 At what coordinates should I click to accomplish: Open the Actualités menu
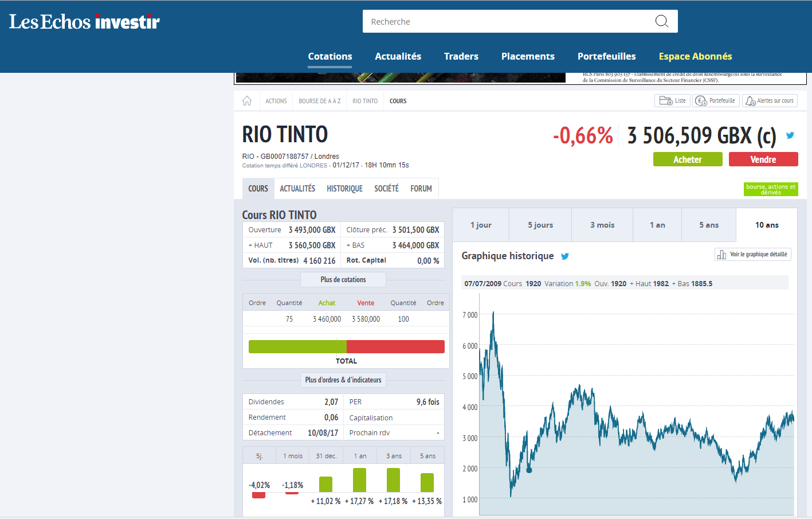coord(398,56)
